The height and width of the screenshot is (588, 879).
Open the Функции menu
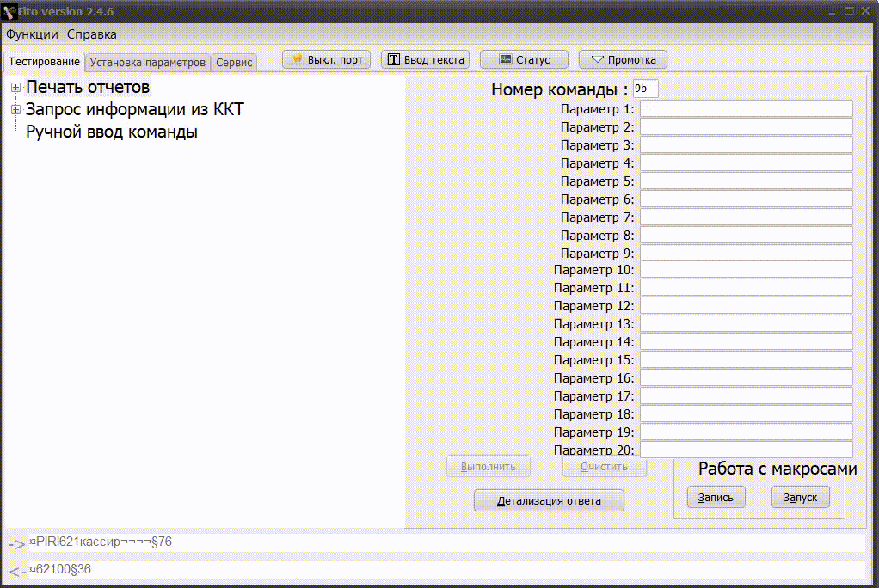[32, 34]
